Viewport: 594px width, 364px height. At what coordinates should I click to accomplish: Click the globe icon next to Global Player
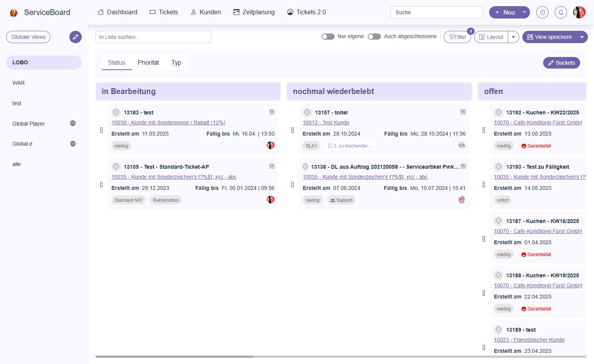click(x=73, y=123)
